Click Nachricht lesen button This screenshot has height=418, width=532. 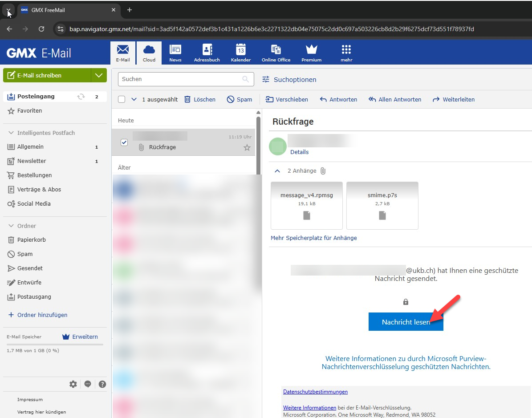coord(406,322)
